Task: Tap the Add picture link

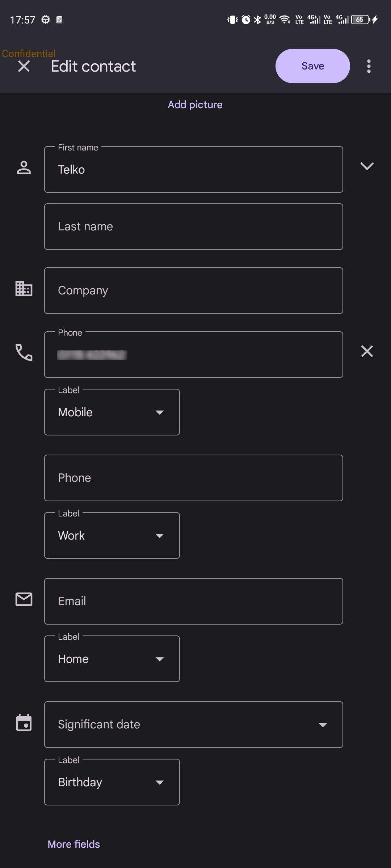Action: pos(195,105)
